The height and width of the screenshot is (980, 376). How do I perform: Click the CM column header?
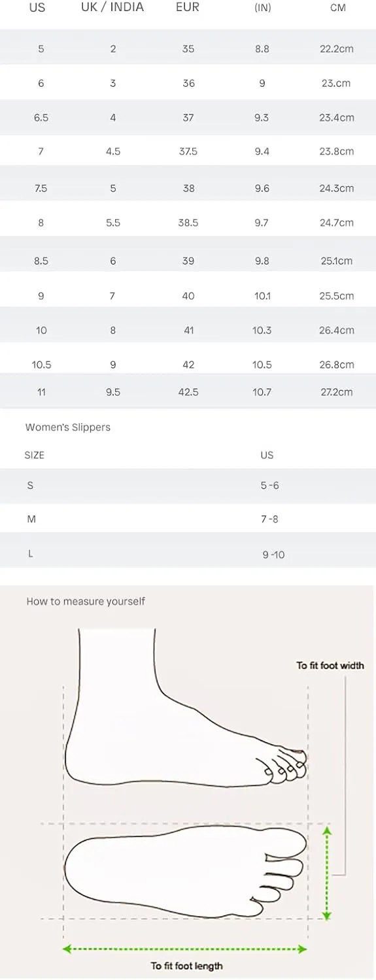point(338,8)
